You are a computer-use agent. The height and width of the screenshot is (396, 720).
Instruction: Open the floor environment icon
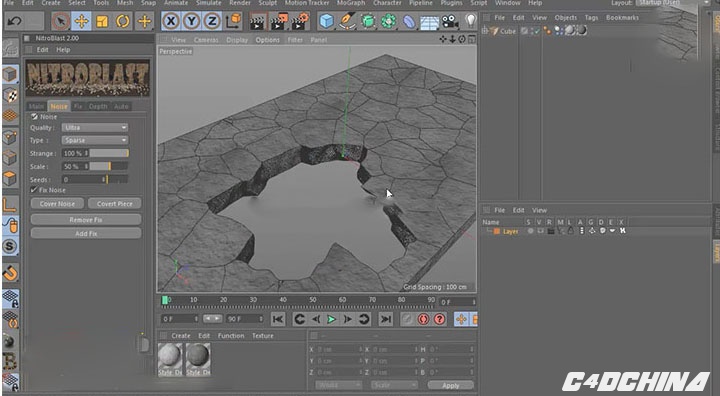pyautogui.click(x=429, y=22)
